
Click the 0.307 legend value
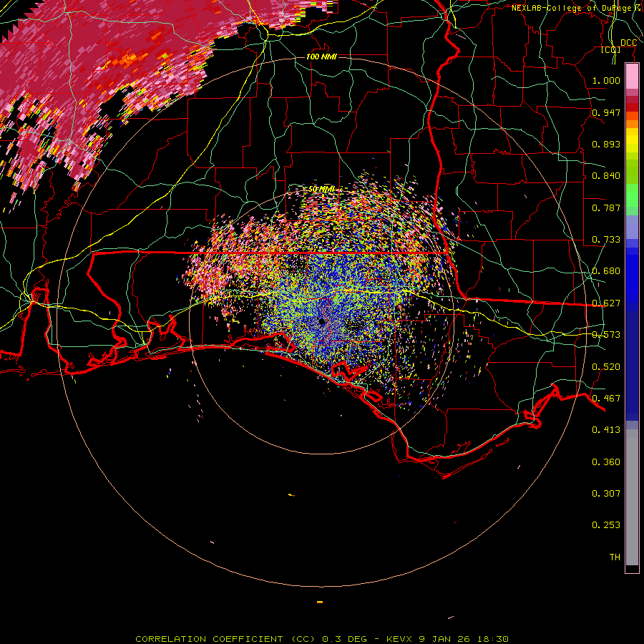pyautogui.click(x=606, y=494)
